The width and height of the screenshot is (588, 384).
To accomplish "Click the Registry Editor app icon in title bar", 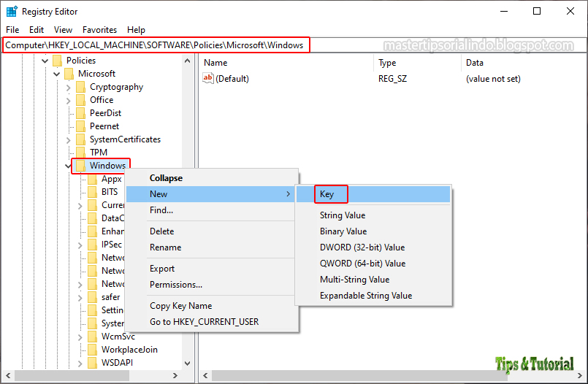I will (12, 11).
